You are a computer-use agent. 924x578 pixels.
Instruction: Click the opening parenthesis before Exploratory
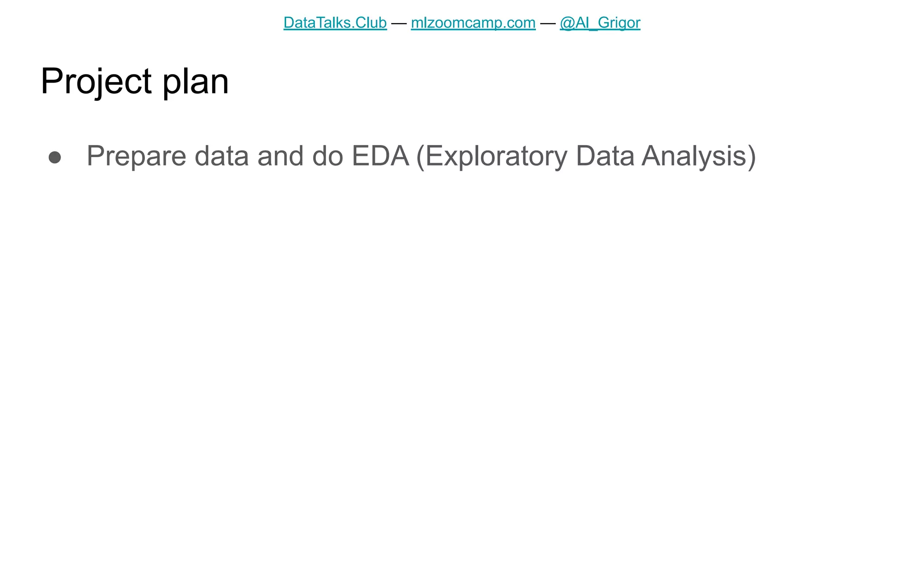click(x=420, y=157)
